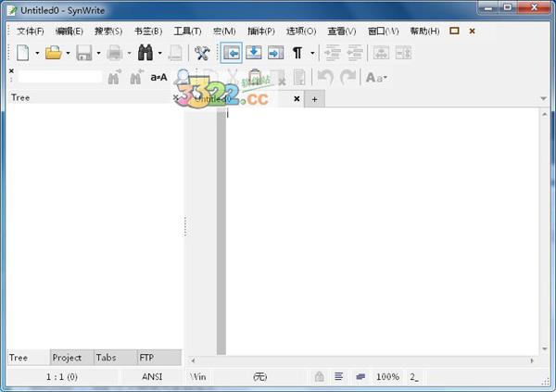Open the 查看(V) menu
The height and width of the screenshot is (392, 556).
[342, 32]
